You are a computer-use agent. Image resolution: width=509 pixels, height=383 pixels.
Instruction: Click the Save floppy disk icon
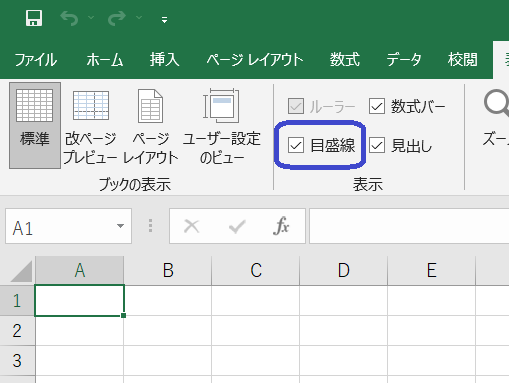tap(34, 18)
